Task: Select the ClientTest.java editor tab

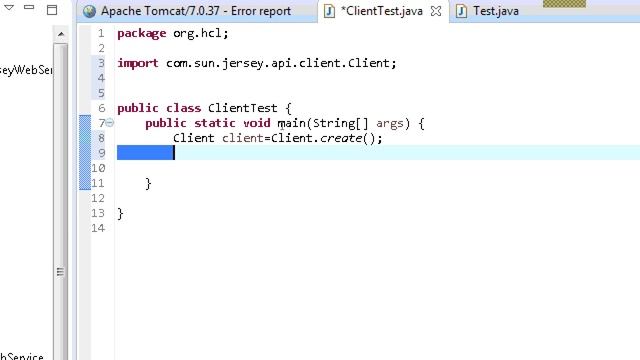Action: [x=382, y=11]
